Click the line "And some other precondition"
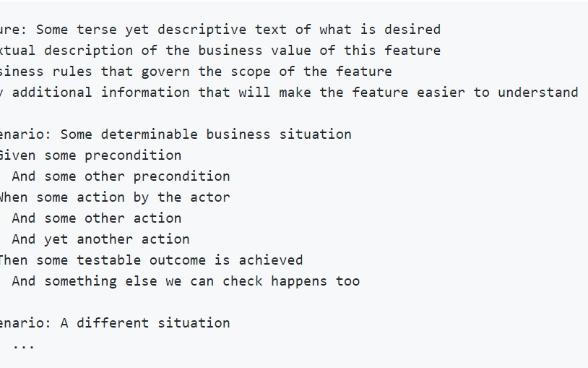Viewport: 588px width, 368px height. click(x=121, y=176)
